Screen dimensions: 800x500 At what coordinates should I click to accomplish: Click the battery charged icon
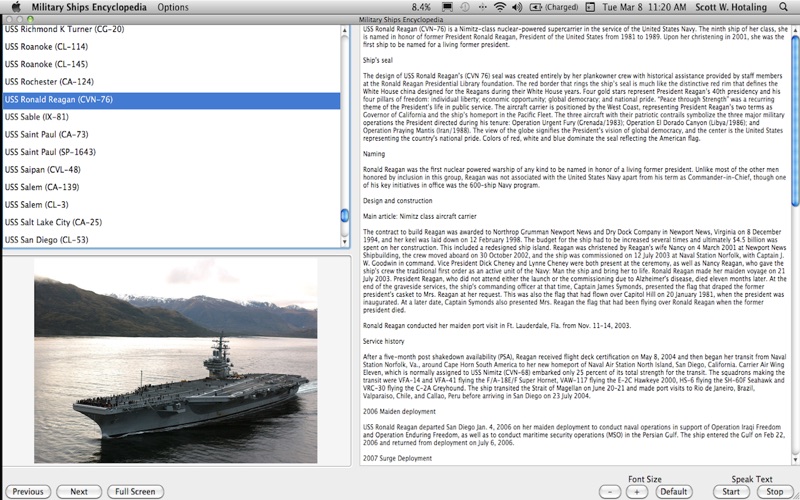[536, 7]
